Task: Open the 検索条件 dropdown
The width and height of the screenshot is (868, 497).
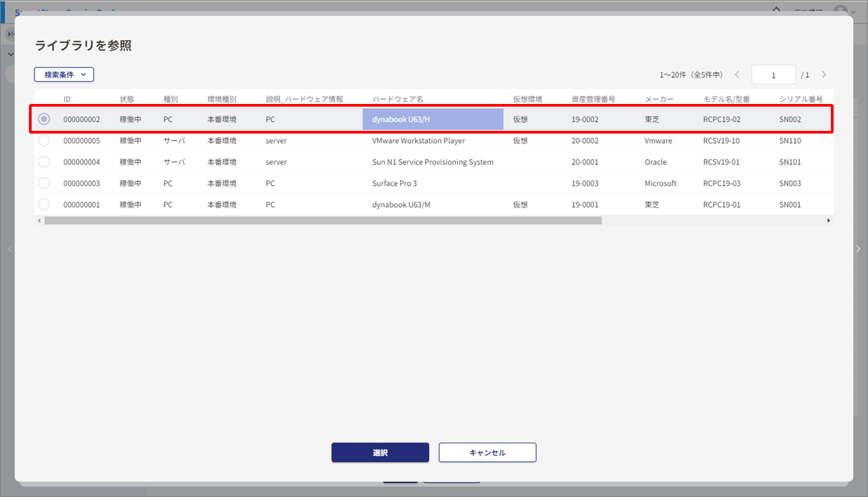Action: (64, 74)
